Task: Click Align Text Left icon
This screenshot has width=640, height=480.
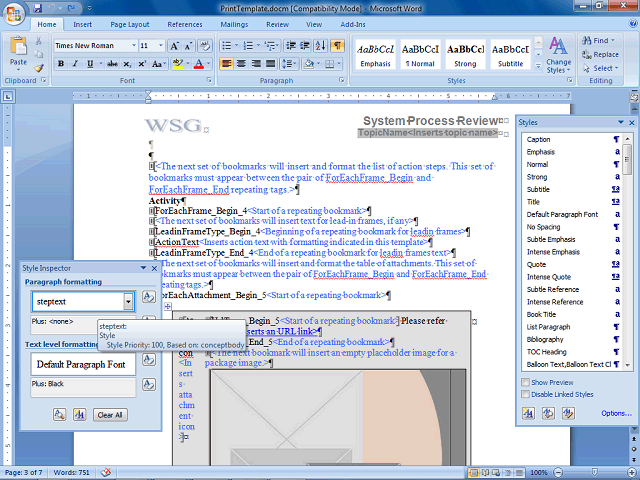Action: click(x=227, y=64)
